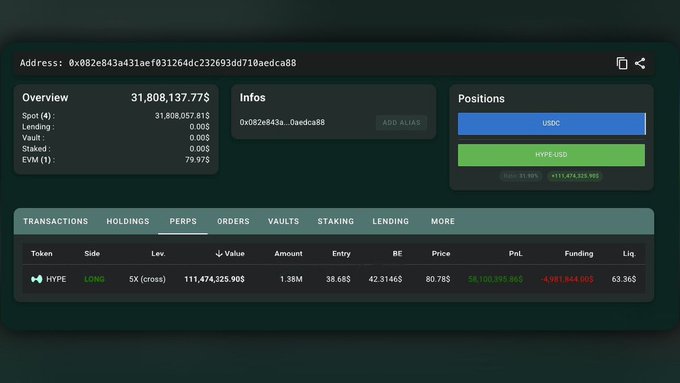Click the +111,474,325.90$ position badge
This screenshot has height=383, width=680.
tap(575, 176)
